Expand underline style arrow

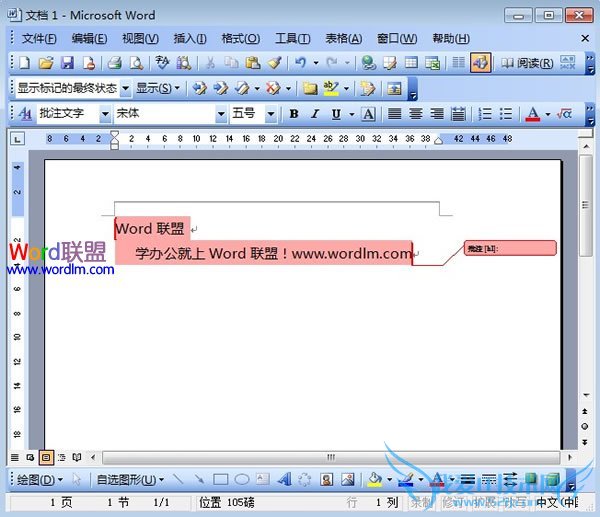352,114
